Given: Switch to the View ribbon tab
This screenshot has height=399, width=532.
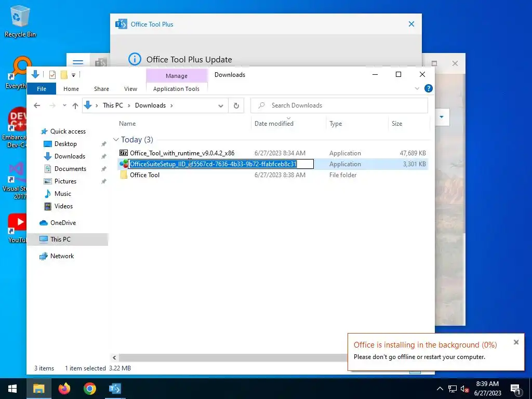Looking at the screenshot, I should [x=130, y=89].
